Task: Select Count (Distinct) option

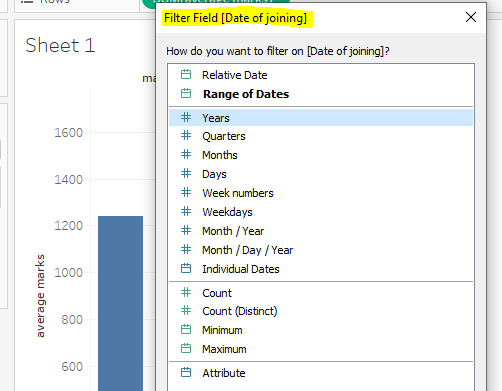Action: [321, 311]
